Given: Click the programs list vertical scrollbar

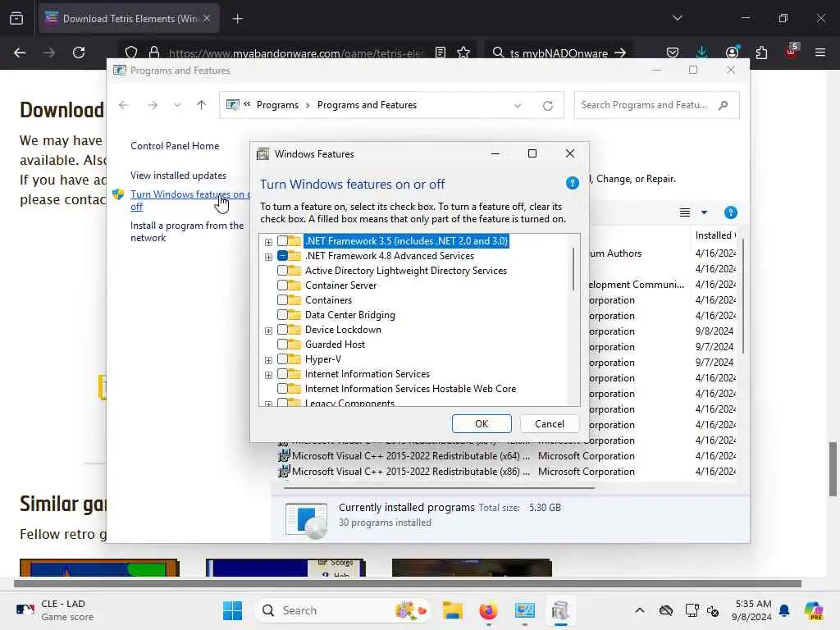Looking at the screenshot, I should [x=743, y=296].
